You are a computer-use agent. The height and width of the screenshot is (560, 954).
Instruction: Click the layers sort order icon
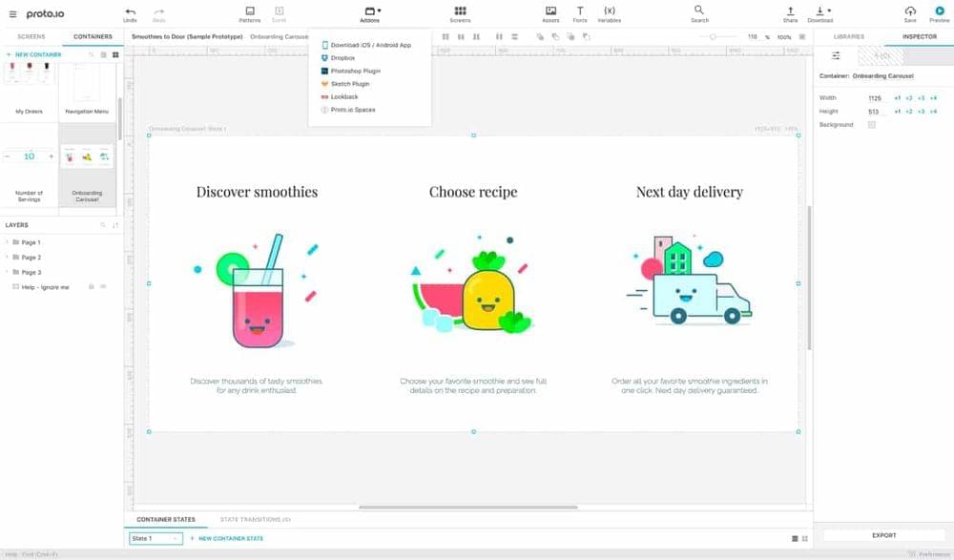(115, 225)
